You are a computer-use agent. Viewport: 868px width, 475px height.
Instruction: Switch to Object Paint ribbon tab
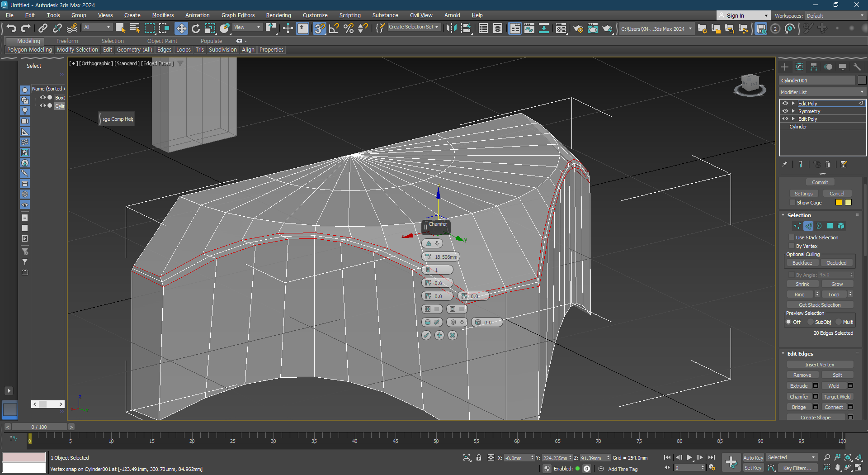(162, 41)
